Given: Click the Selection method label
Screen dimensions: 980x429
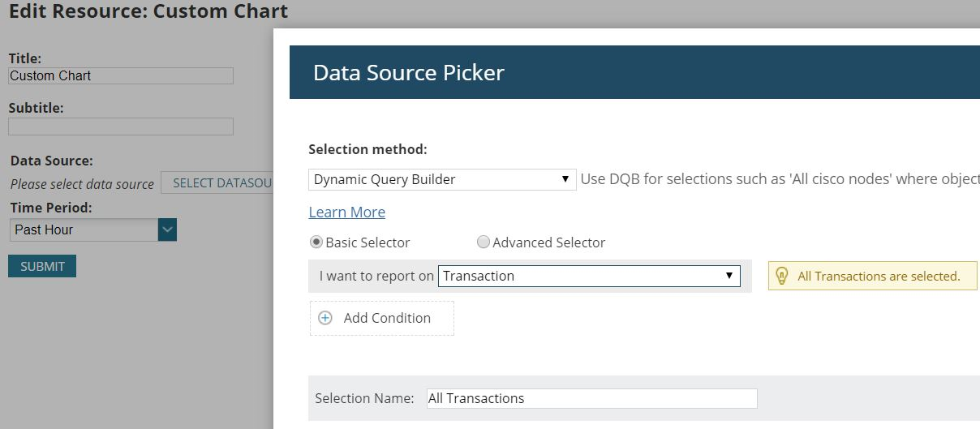Looking at the screenshot, I should click(367, 149).
